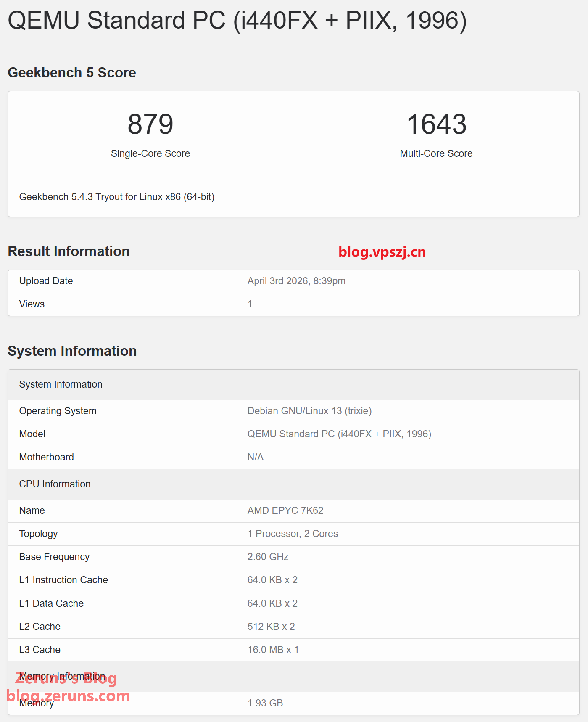
Task: Click the Motherboard N/A value
Action: click(x=256, y=457)
